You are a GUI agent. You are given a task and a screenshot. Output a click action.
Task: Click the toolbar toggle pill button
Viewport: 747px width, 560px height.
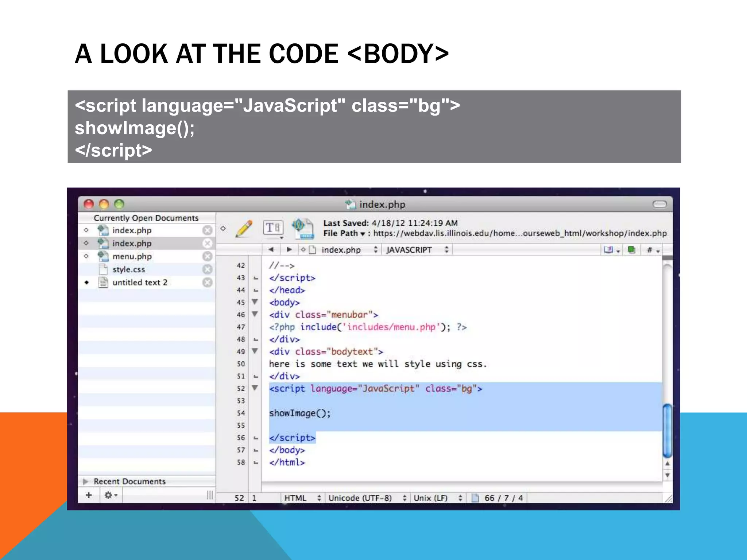[x=659, y=204]
